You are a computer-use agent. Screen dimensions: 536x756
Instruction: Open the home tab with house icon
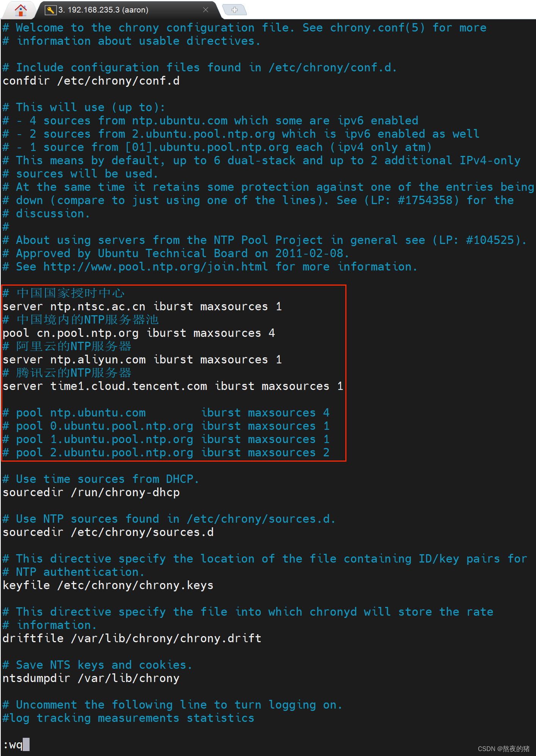(20, 9)
